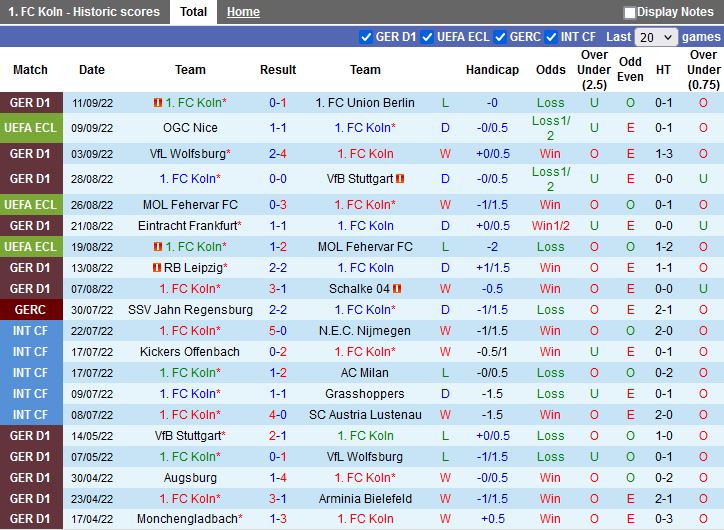Select INT CF label on 22/07/22 row
The height and width of the screenshot is (530, 724).
coord(30,331)
